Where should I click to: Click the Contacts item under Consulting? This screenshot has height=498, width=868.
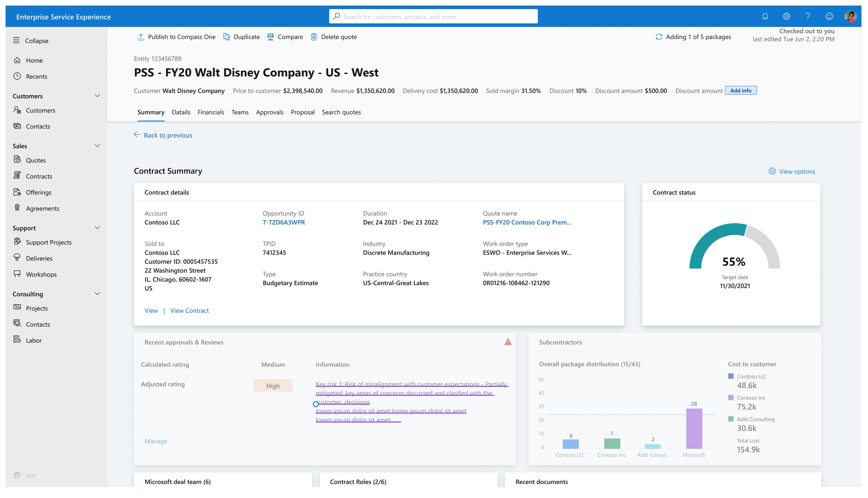coord(38,324)
